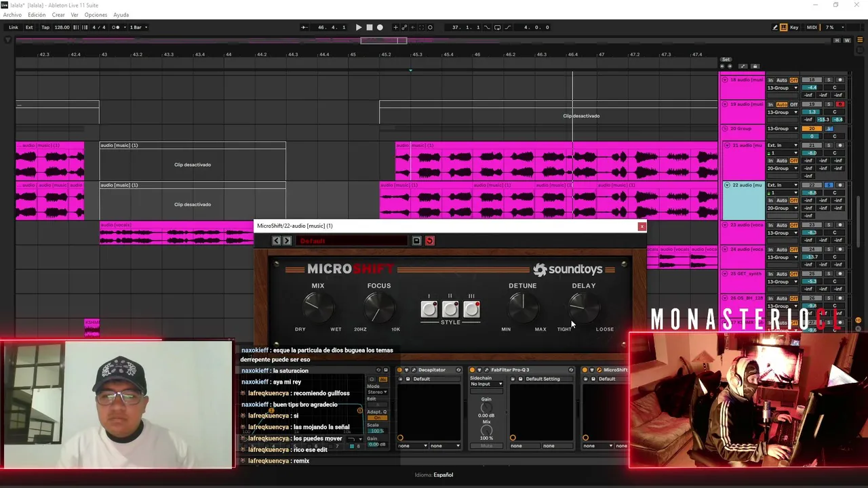868x488 pixels.
Task: Click the red MicroShift compare/reset icon
Action: coord(429,241)
